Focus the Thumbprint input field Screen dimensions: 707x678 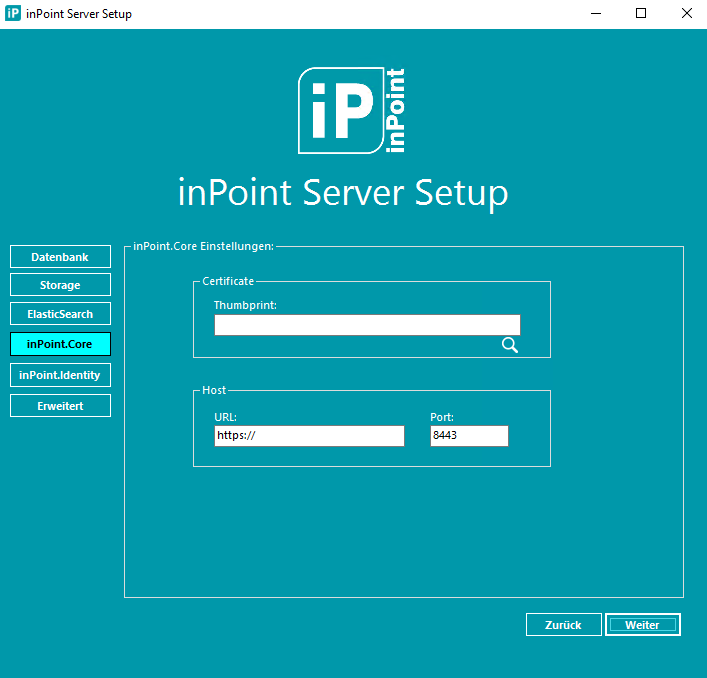(367, 325)
